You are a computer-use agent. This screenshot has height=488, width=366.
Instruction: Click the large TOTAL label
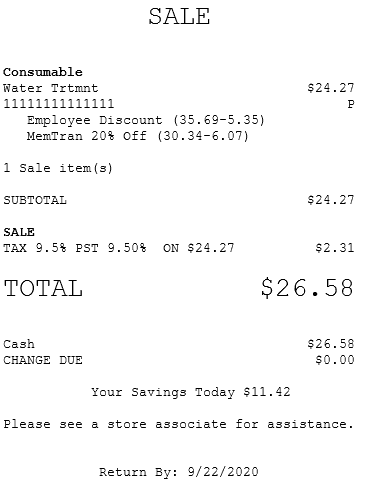(x=43, y=288)
